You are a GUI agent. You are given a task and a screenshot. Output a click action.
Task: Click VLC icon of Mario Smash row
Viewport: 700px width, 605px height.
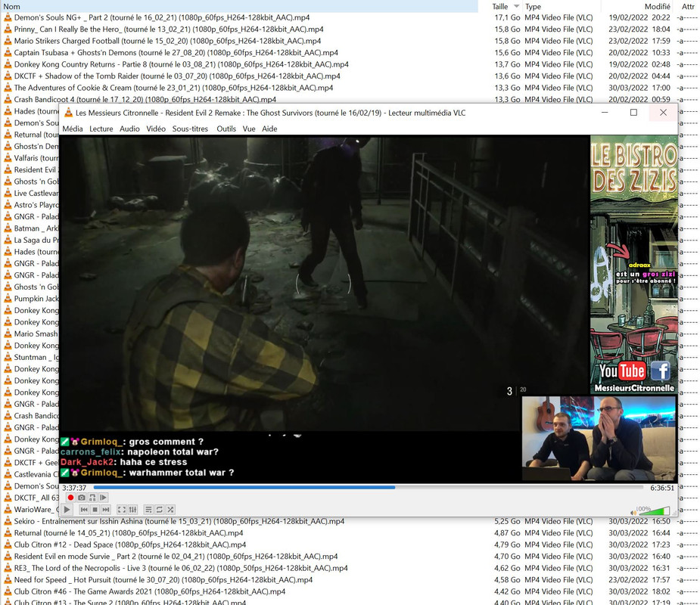(8, 334)
